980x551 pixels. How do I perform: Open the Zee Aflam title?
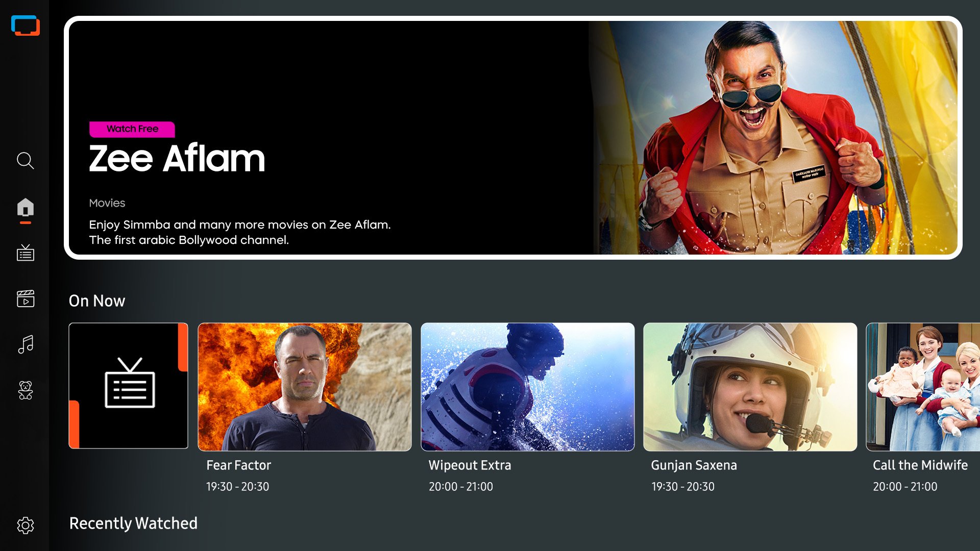point(177,158)
